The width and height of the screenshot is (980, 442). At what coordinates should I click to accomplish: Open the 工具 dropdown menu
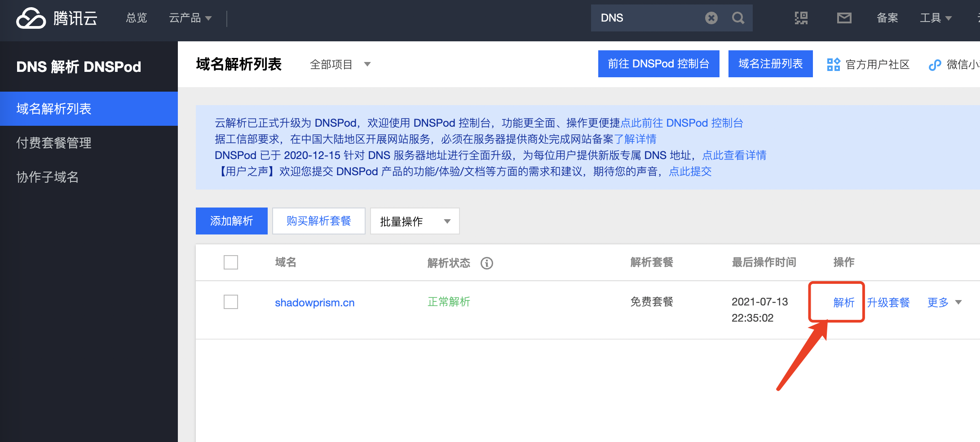936,18
